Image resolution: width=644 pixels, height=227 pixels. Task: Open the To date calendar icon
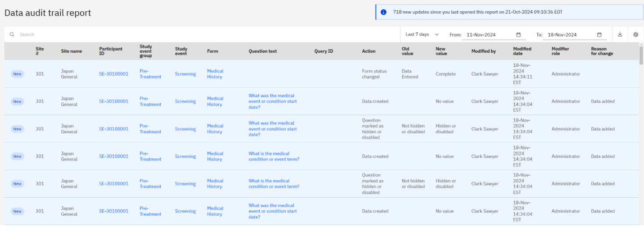[599, 35]
